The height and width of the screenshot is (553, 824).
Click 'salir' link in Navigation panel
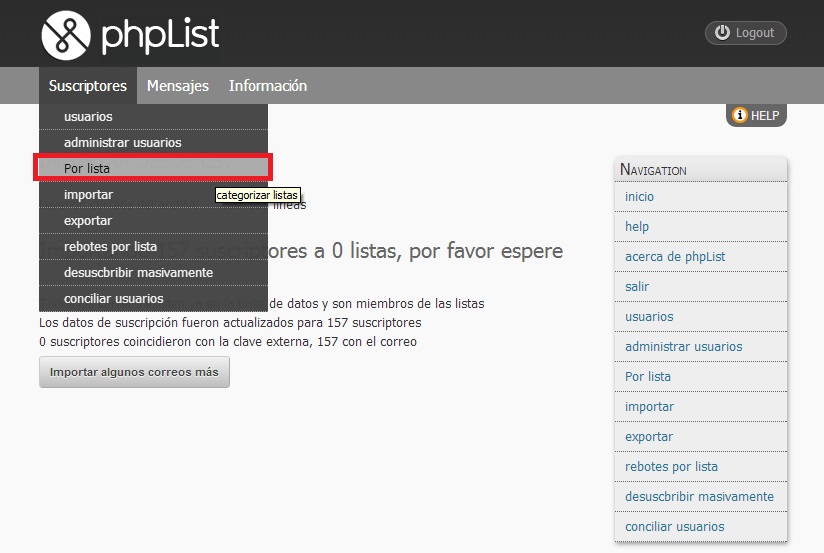click(x=637, y=287)
